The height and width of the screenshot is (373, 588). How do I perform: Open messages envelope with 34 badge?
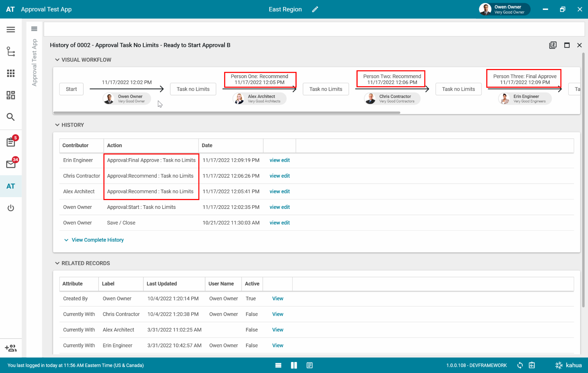(11, 164)
